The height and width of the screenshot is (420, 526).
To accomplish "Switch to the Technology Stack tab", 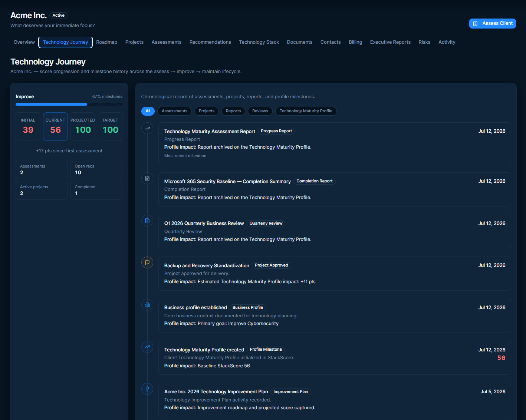I will pyautogui.click(x=259, y=42).
